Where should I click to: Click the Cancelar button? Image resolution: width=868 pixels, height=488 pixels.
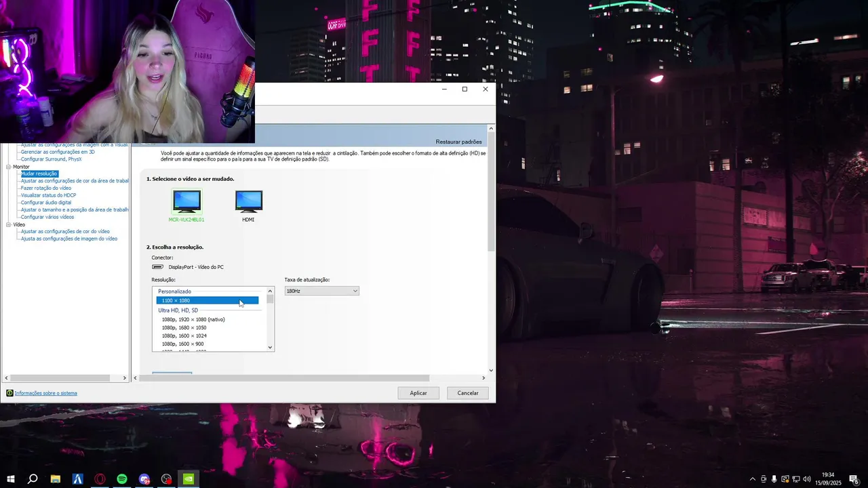(468, 393)
